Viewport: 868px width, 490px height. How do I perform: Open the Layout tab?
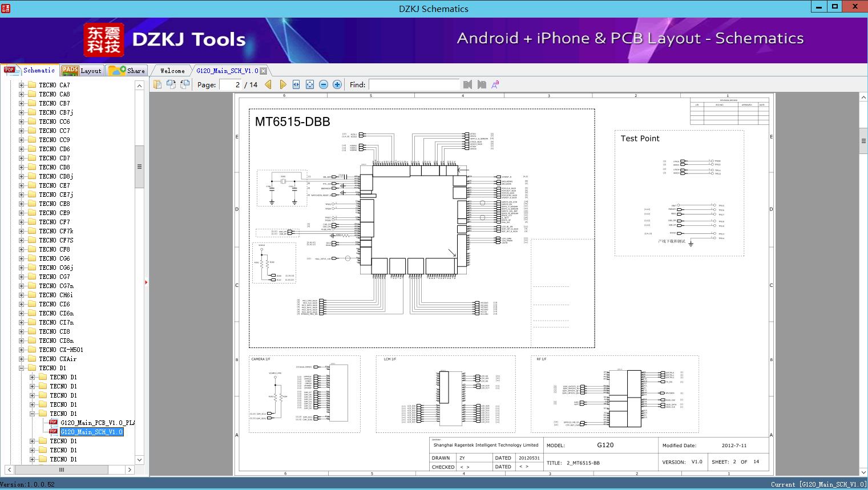pyautogui.click(x=82, y=71)
